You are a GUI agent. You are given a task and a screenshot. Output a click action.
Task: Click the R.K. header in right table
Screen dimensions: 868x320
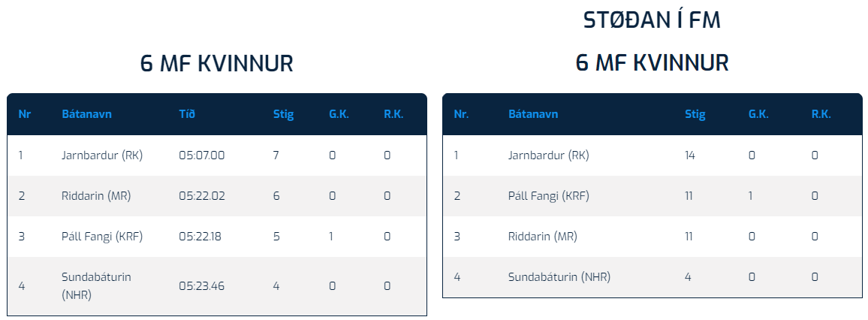pyautogui.click(x=821, y=115)
